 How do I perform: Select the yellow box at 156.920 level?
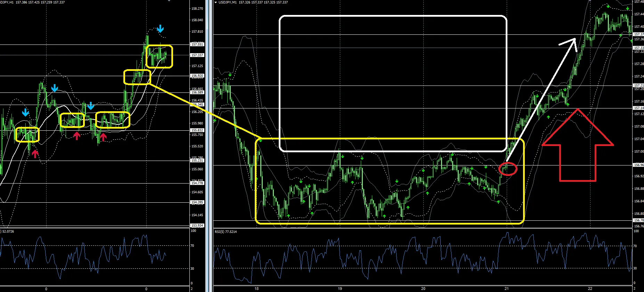click(x=137, y=77)
